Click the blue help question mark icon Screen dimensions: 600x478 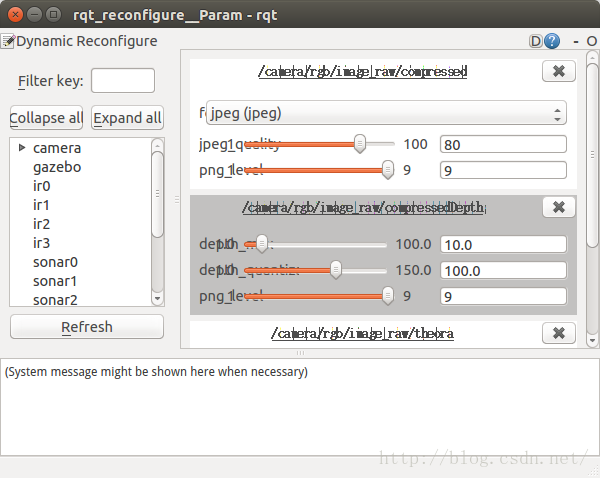pos(552,41)
